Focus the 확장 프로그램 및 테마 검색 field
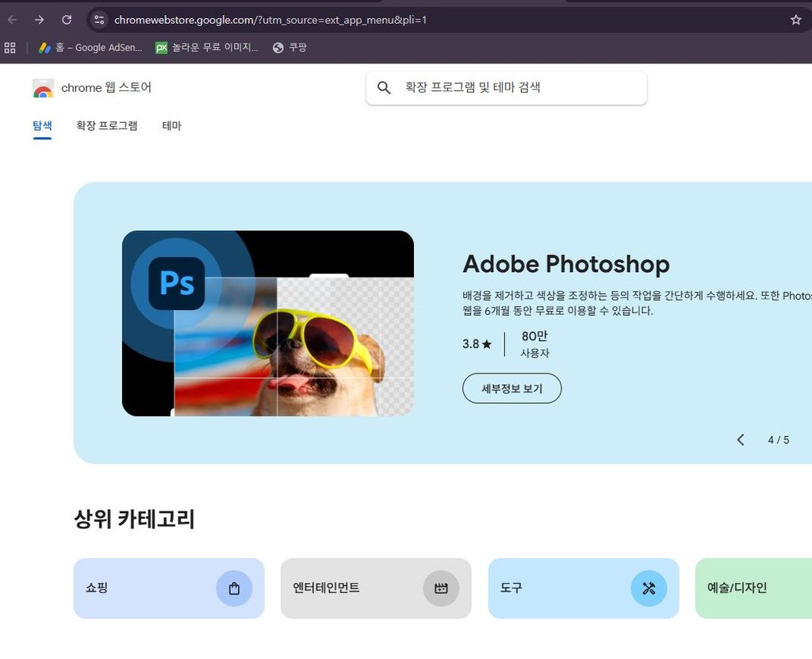Image resolution: width=812 pixels, height=659 pixels. click(x=506, y=87)
